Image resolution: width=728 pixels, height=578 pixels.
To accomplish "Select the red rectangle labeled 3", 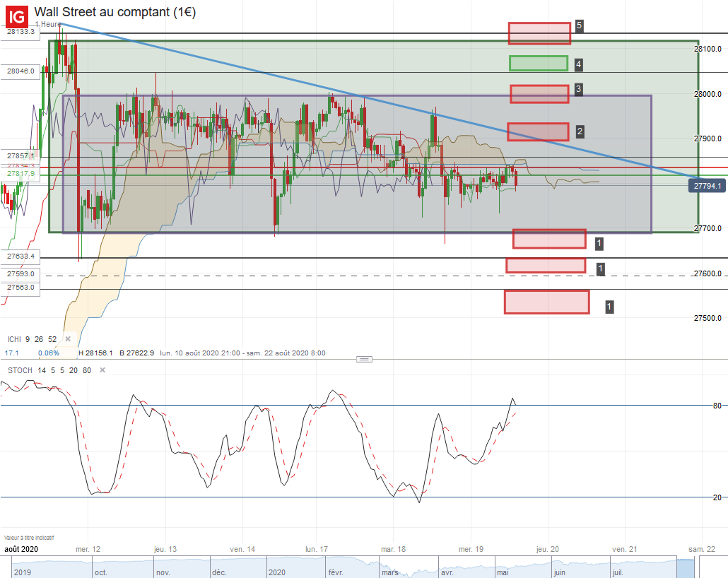I will (x=539, y=94).
